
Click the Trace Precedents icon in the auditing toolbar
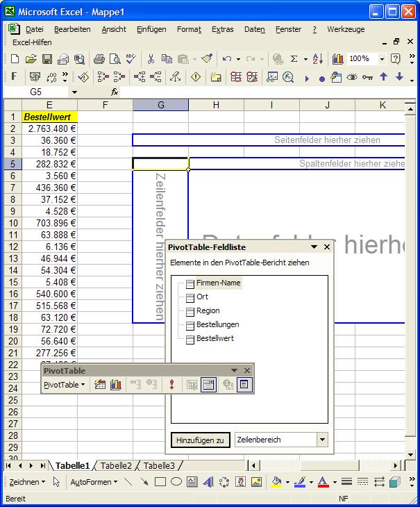point(103,76)
